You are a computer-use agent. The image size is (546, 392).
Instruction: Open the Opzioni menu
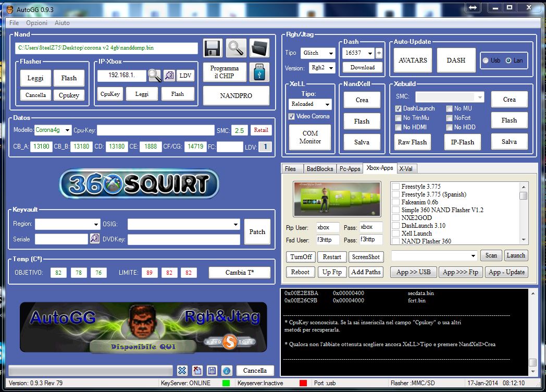tap(36, 23)
